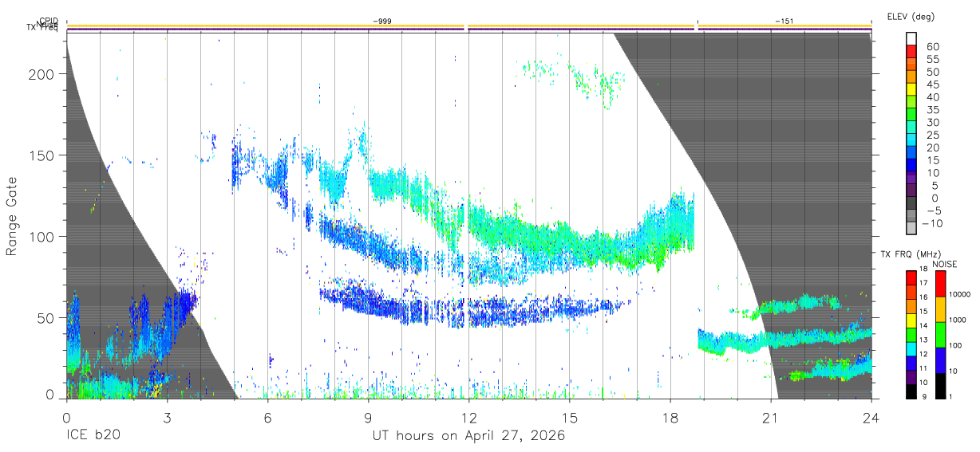Click the 30 label on ELEV scale
The height and width of the screenshot is (452, 980).
931,123
